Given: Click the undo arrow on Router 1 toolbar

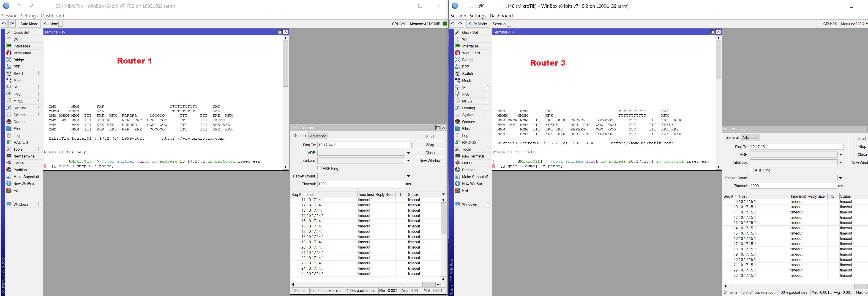Looking at the screenshot, I should click(4, 24).
